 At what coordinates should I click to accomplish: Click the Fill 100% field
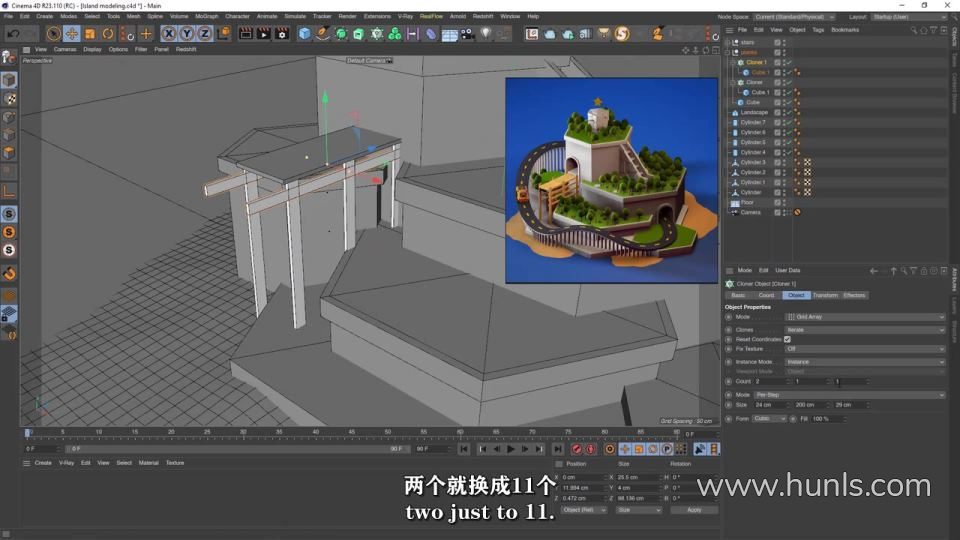(x=827, y=419)
